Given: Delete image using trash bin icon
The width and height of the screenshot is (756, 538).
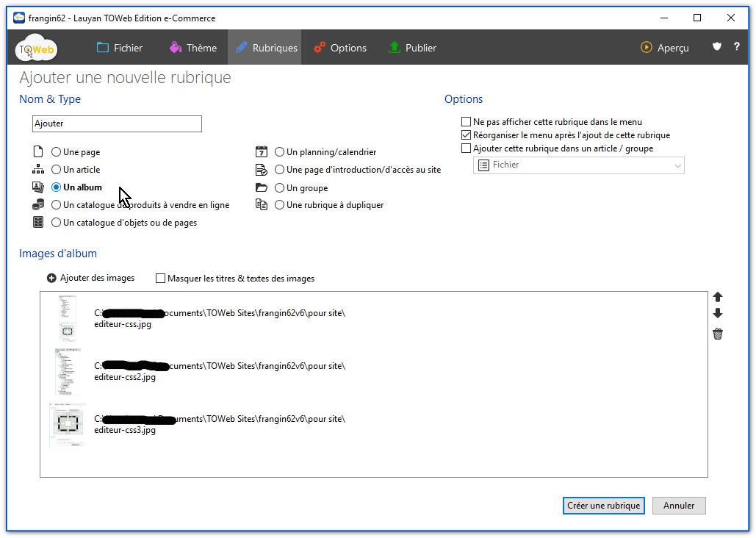Looking at the screenshot, I should pyautogui.click(x=718, y=334).
